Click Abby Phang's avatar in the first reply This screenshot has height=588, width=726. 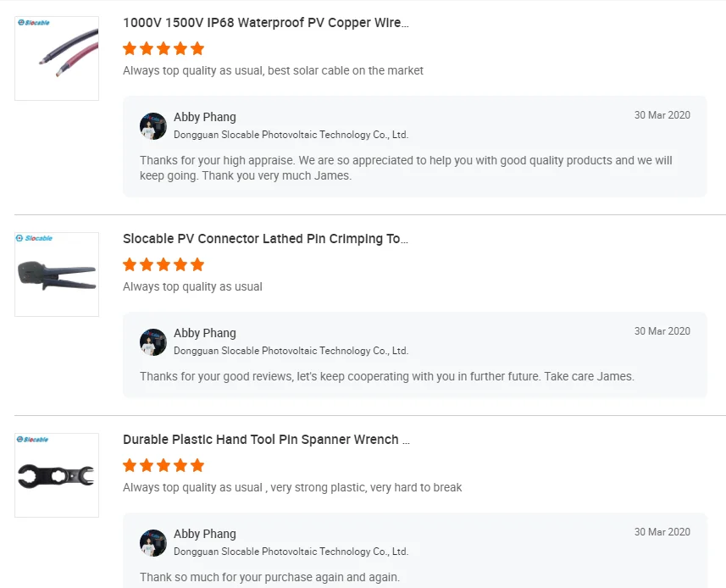(x=153, y=125)
